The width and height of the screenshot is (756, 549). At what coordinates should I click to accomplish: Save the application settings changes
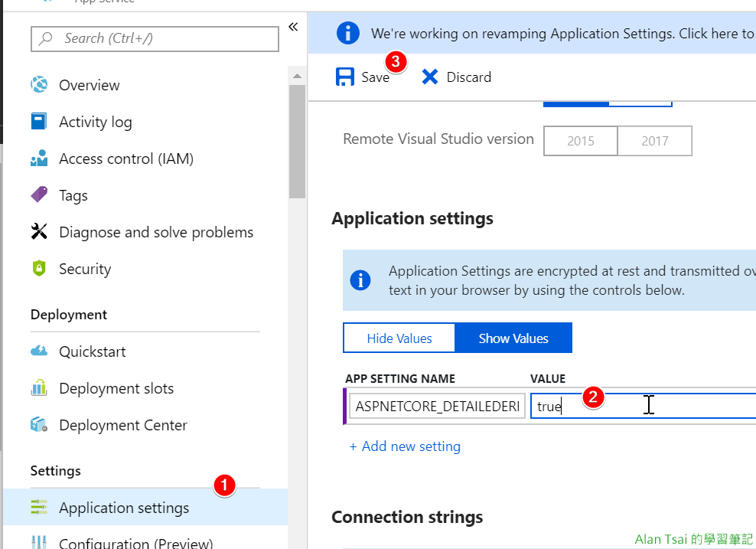363,77
